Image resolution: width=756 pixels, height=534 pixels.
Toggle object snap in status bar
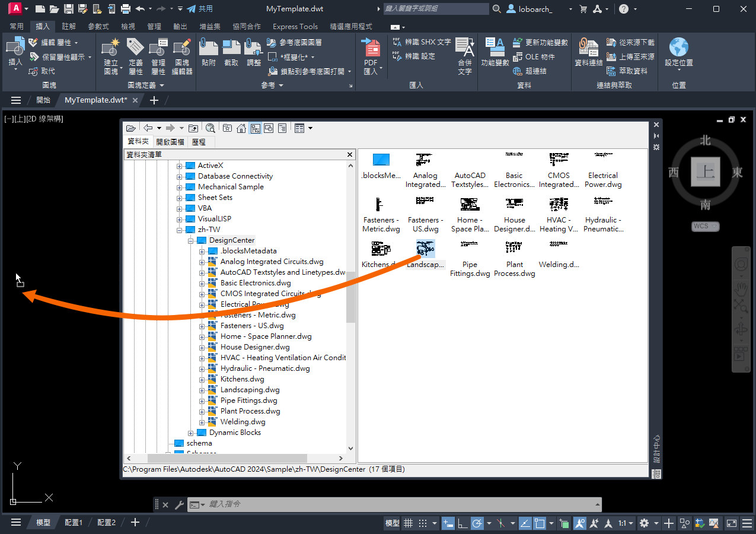(x=540, y=523)
